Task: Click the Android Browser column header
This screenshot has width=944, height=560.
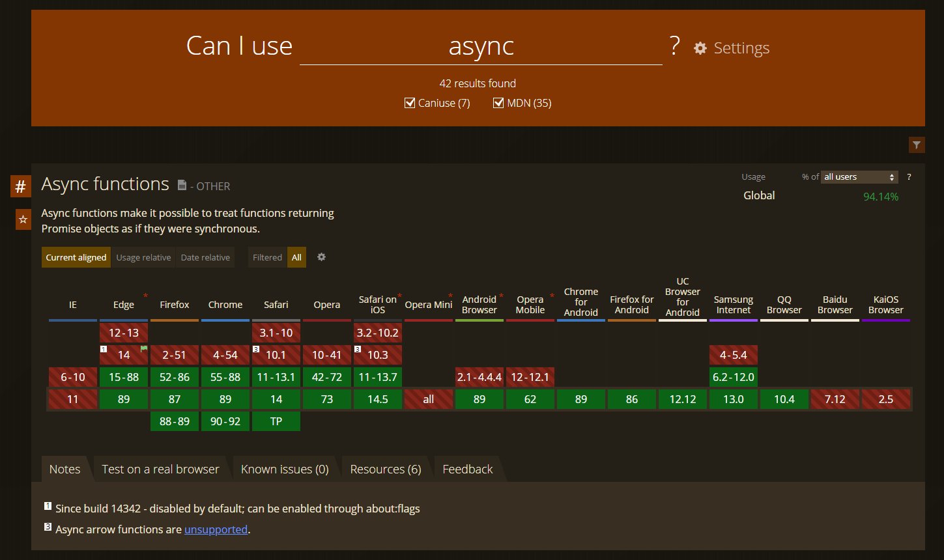Action: (x=479, y=305)
